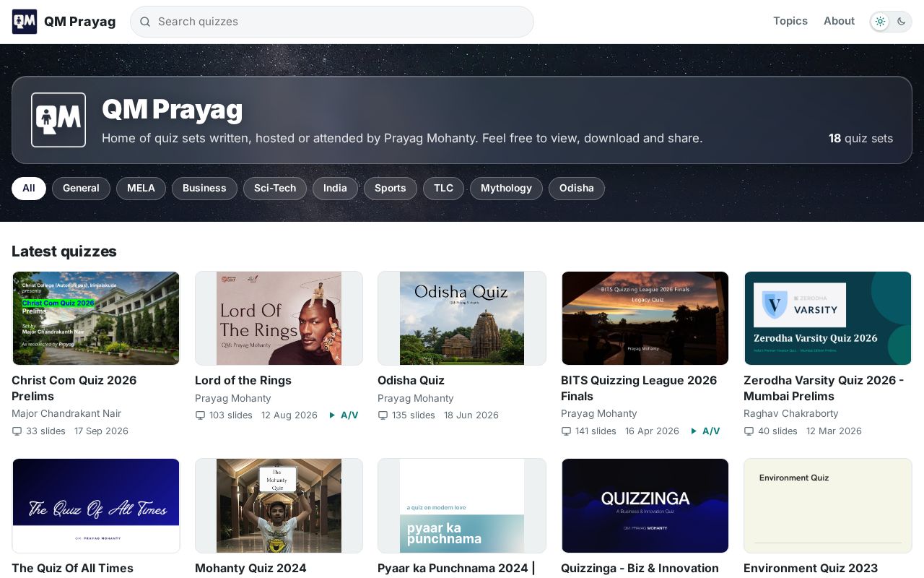Filter quizzes by Sci-Tech

(275, 189)
